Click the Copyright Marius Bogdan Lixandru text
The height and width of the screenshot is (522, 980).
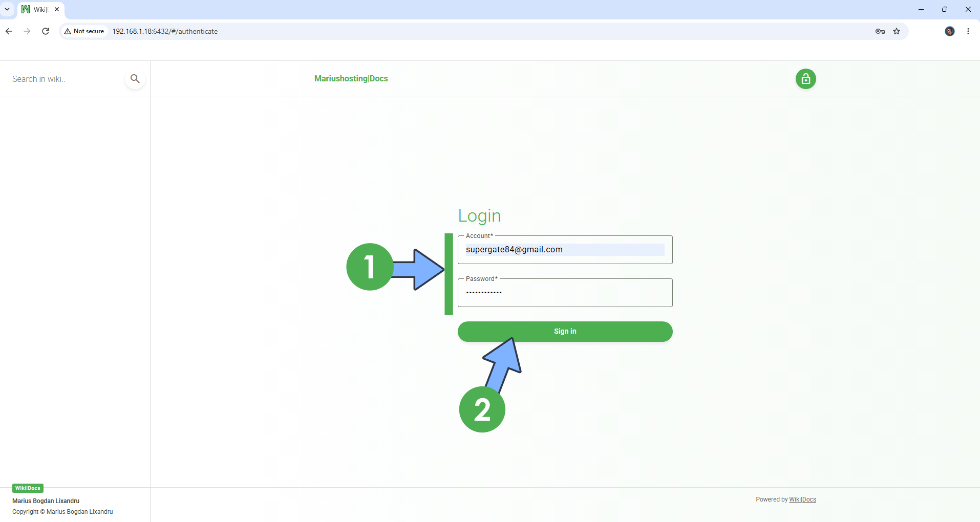click(x=62, y=512)
